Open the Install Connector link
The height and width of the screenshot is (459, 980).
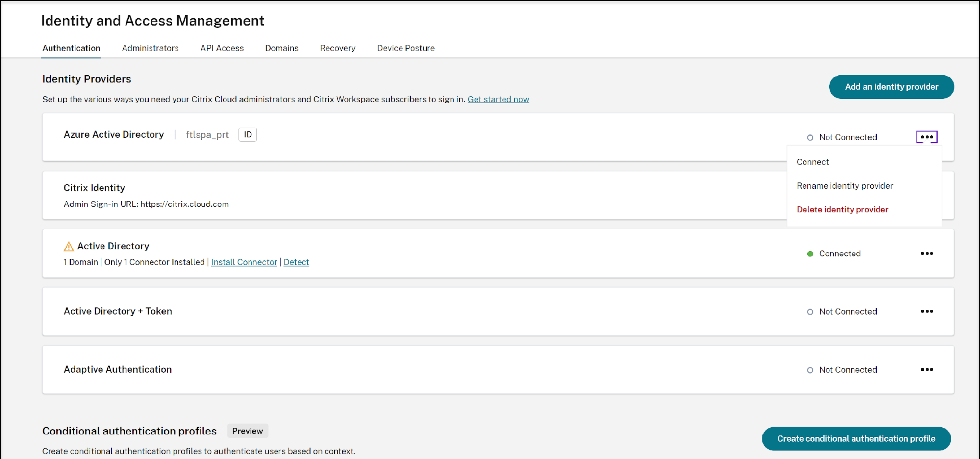[x=244, y=262]
